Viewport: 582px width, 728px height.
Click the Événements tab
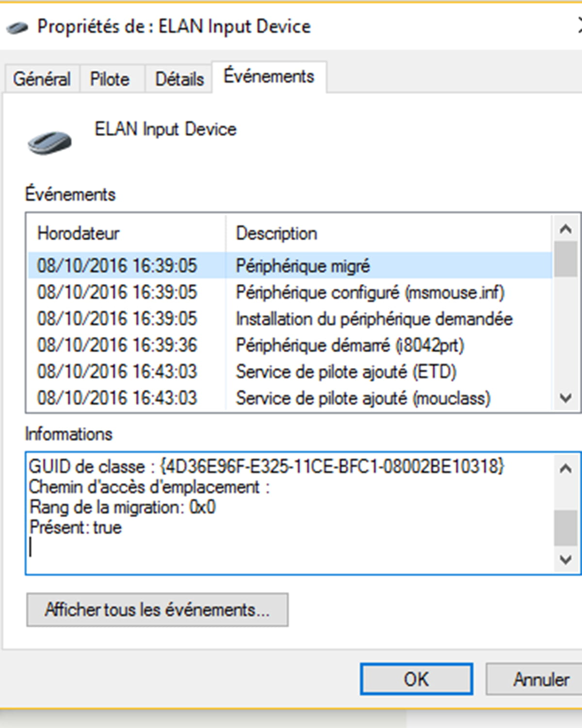pos(269,76)
